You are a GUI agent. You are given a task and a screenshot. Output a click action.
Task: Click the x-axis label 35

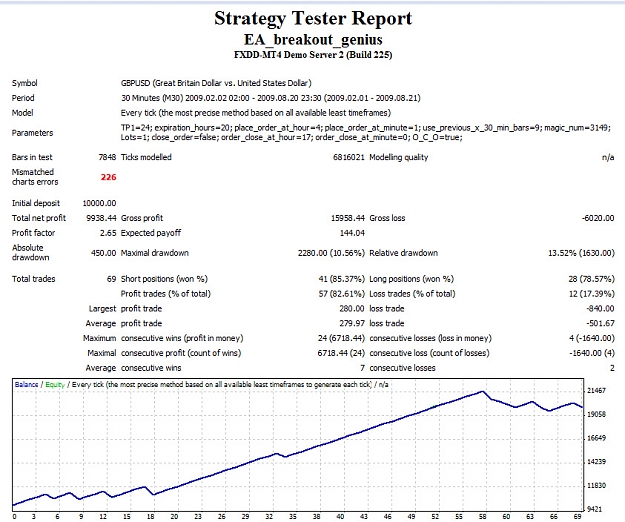click(293, 516)
